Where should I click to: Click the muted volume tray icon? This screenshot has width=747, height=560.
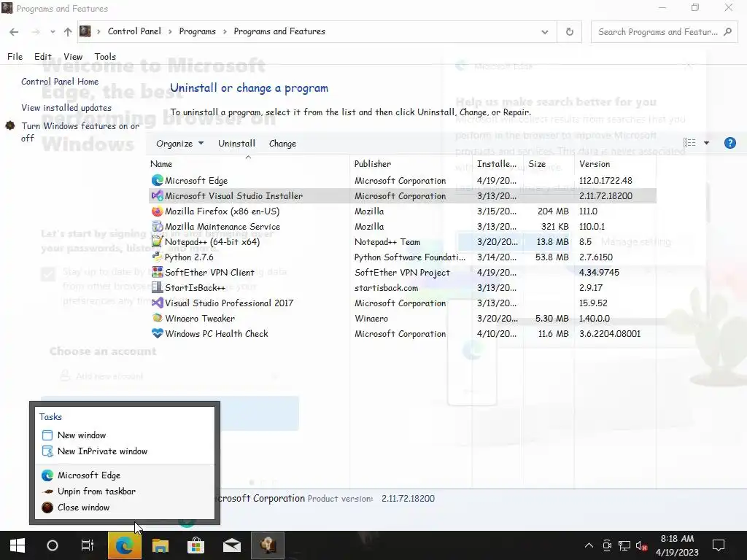641,545
